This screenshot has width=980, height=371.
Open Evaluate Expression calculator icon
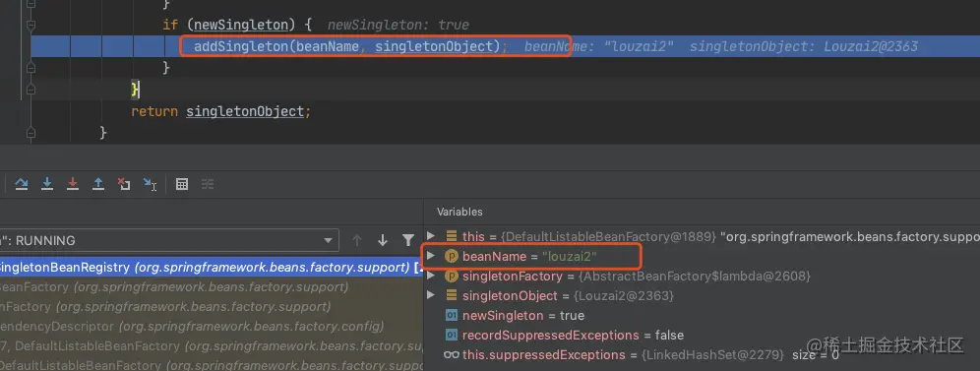click(x=182, y=184)
